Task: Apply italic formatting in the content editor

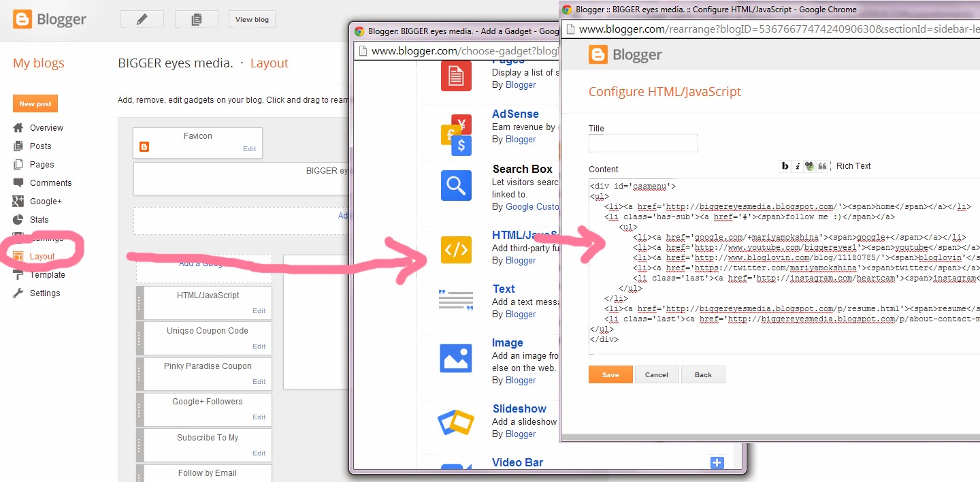Action: [796, 165]
